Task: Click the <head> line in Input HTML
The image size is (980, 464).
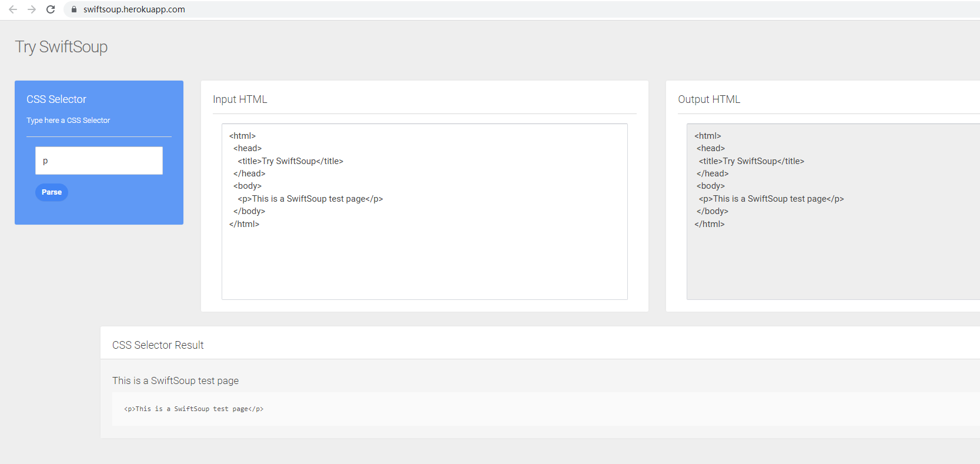Action: tap(247, 148)
